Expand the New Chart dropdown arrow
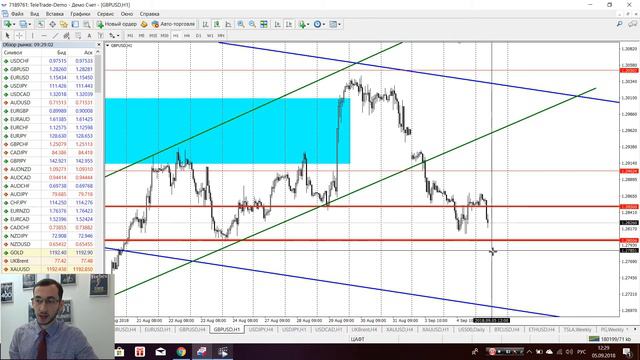640x360 pixels. point(14,24)
